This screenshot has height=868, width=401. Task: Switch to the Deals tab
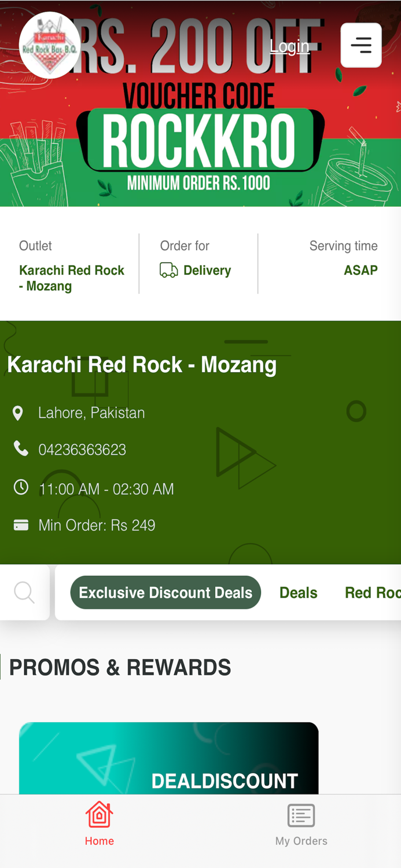click(299, 592)
